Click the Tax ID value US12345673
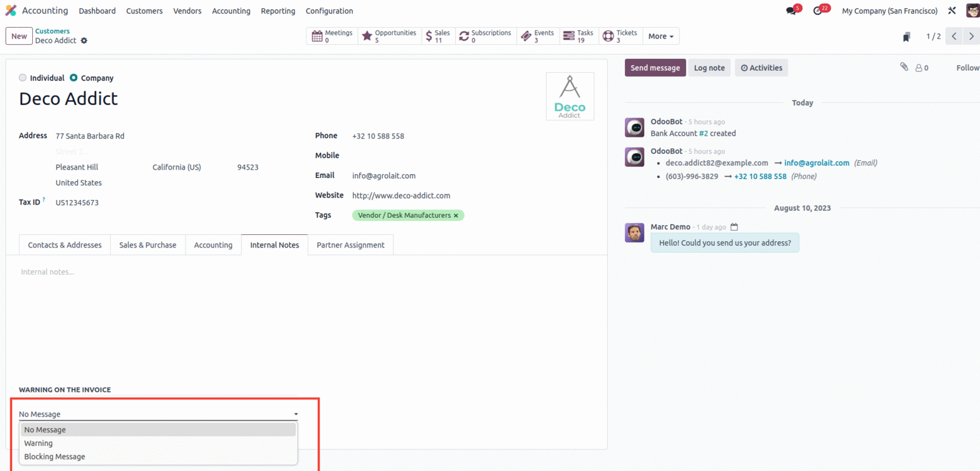The width and height of the screenshot is (980, 471). [77, 203]
